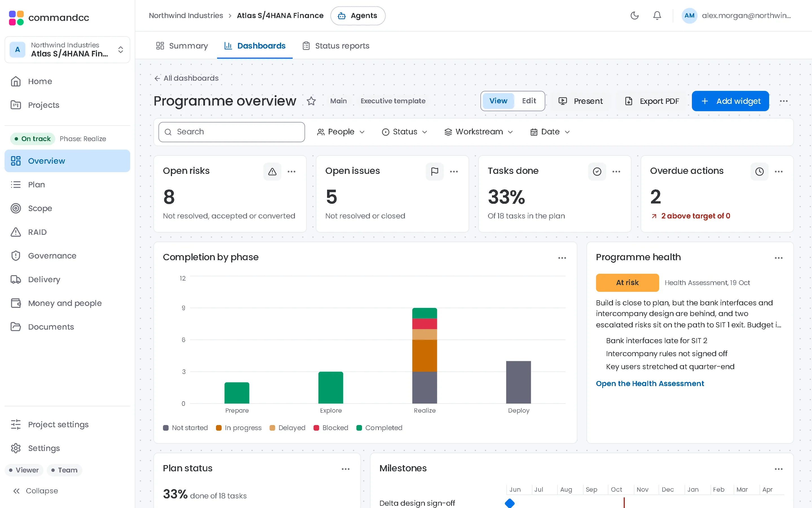Go back to All dashboards
Viewport: 812px width, 508px height.
pos(186,78)
